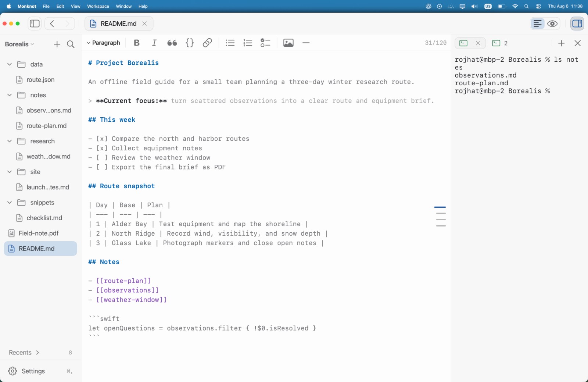Open the volume control in menu bar

tap(474, 6)
